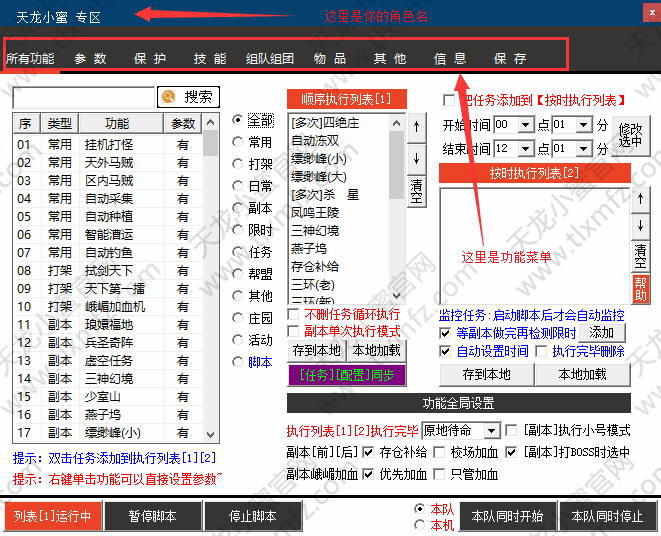
Task: Select the 副本 category radio button
Action: [238, 208]
